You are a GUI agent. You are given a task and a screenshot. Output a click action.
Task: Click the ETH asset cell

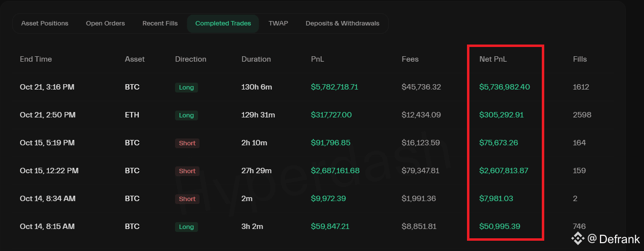[x=132, y=115]
